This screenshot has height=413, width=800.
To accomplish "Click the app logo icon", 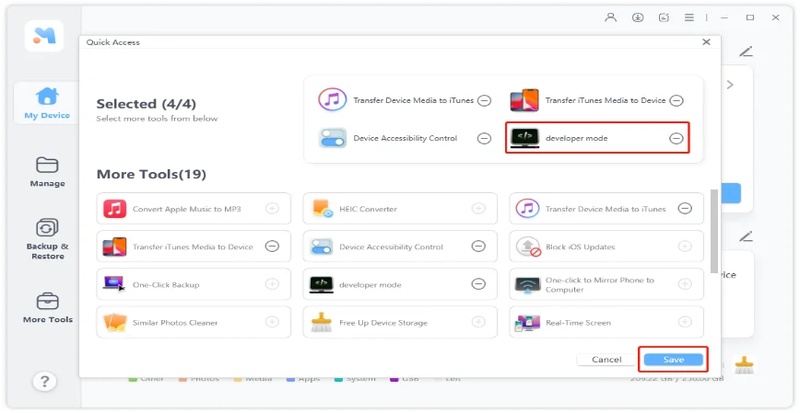I will pyautogui.click(x=44, y=36).
